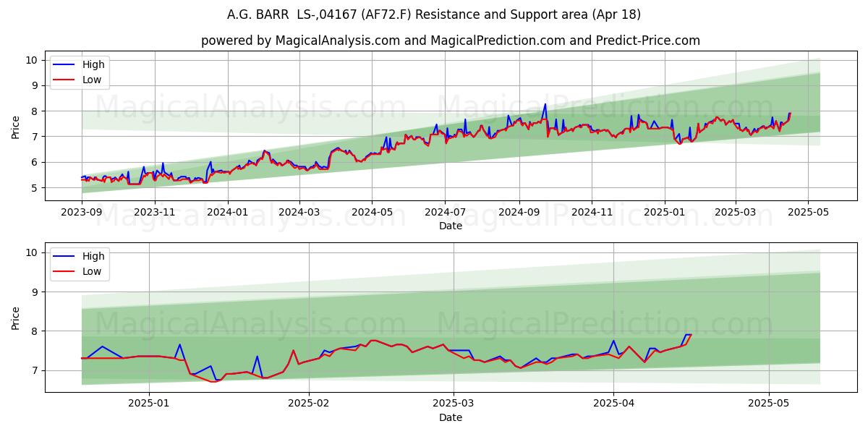Click the '2024-09' tick label on upper chart

pyautogui.click(x=519, y=213)
